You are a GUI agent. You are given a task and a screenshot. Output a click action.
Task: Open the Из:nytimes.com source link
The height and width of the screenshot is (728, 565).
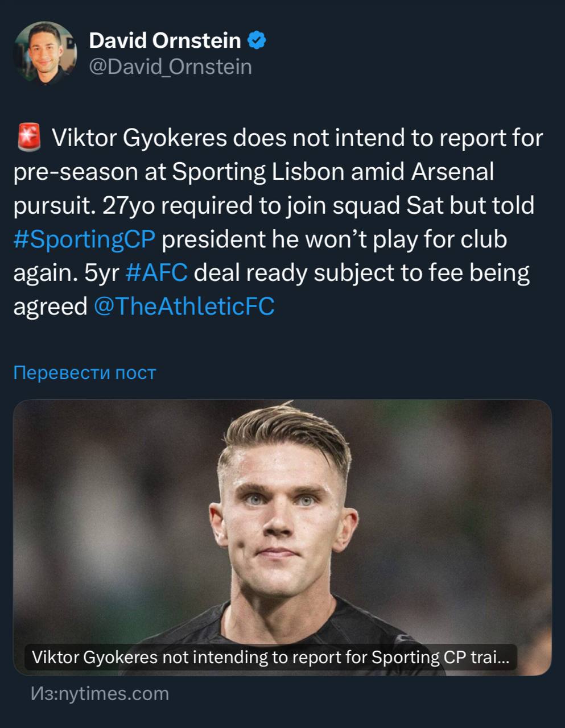[100, 694]
